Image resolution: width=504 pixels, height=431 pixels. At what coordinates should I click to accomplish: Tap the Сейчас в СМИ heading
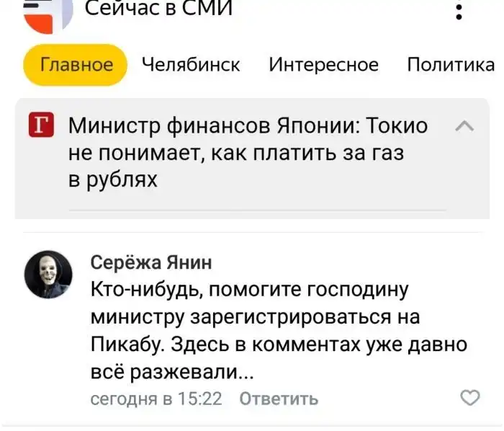point(158,9)
